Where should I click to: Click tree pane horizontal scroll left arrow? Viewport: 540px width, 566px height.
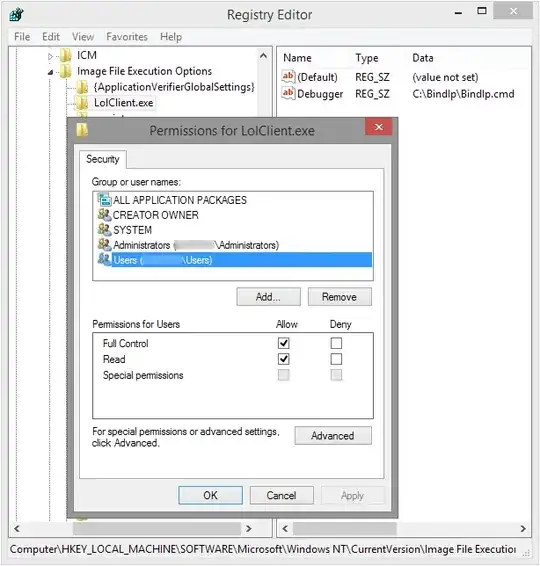click(x=17, y=528)
